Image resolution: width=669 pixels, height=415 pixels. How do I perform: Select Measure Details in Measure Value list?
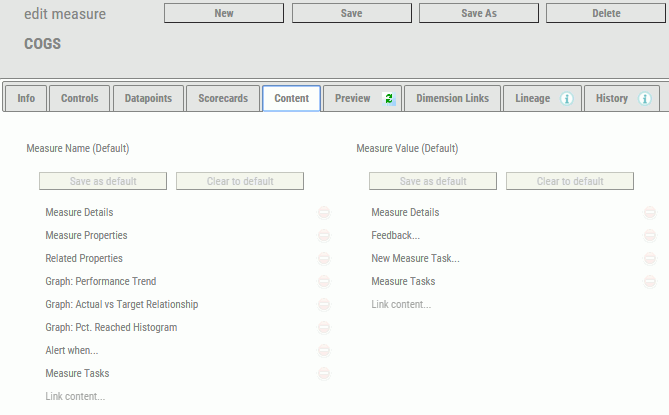click(405, 212)
